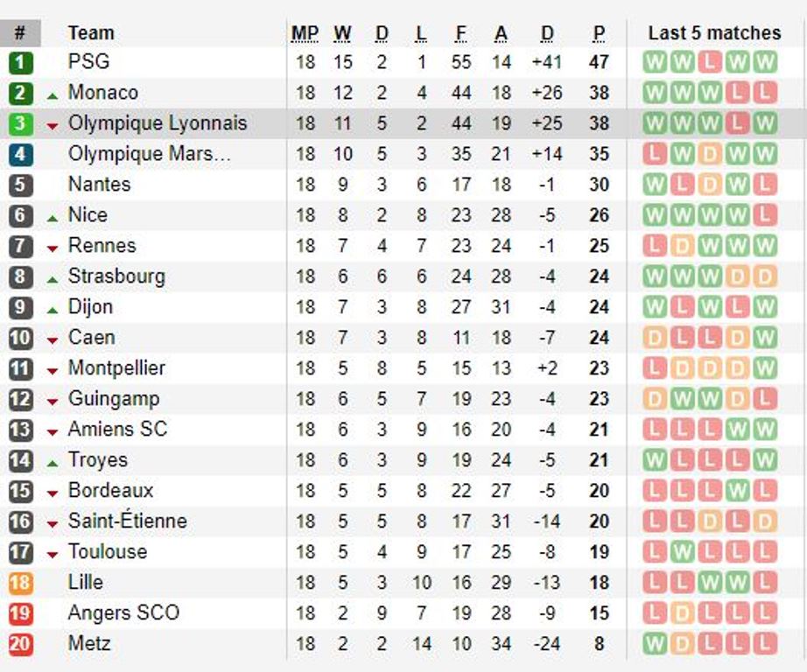This screenshot has width=807, height=672.
Task: Click the Team column header
Action: pos(91,33)
